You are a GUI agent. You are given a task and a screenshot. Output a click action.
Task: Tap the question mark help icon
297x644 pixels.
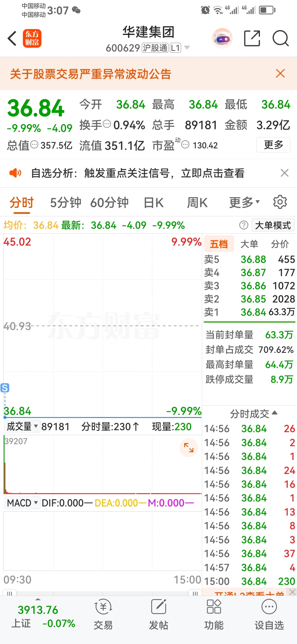coord(244,225)
